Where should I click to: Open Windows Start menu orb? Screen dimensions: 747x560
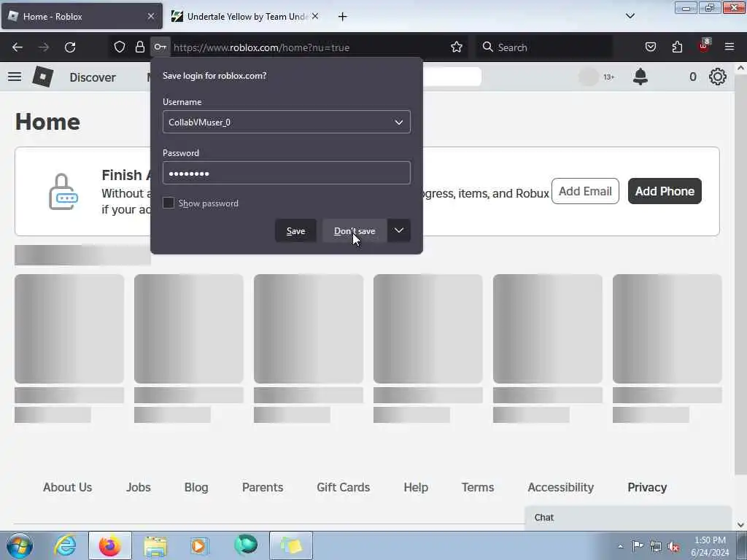pos(20,545)
